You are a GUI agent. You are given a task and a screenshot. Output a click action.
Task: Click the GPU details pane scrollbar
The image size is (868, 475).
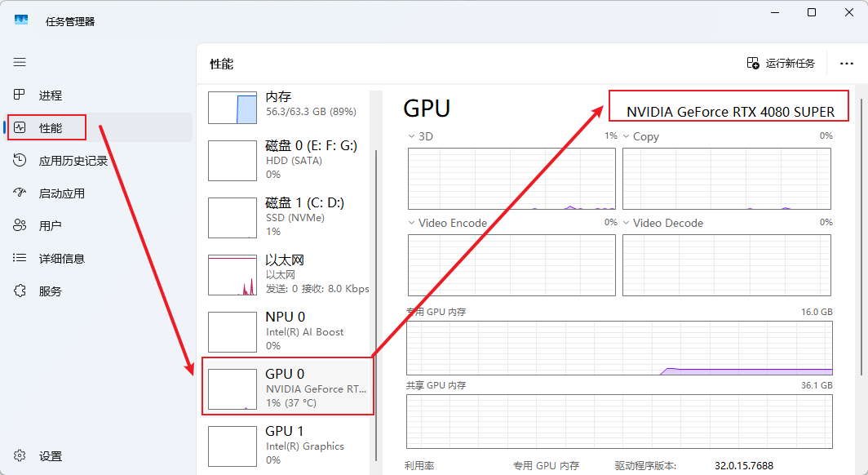(x=861, y=237)
